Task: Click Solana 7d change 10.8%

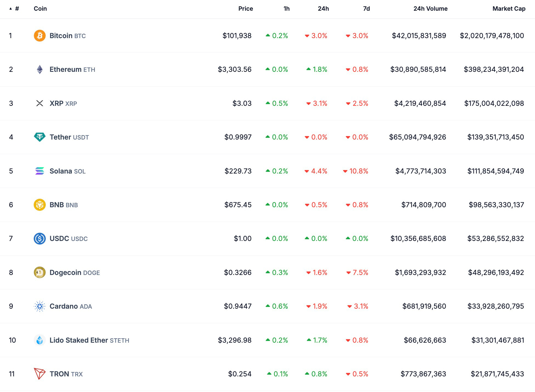Action: (355, 171)
